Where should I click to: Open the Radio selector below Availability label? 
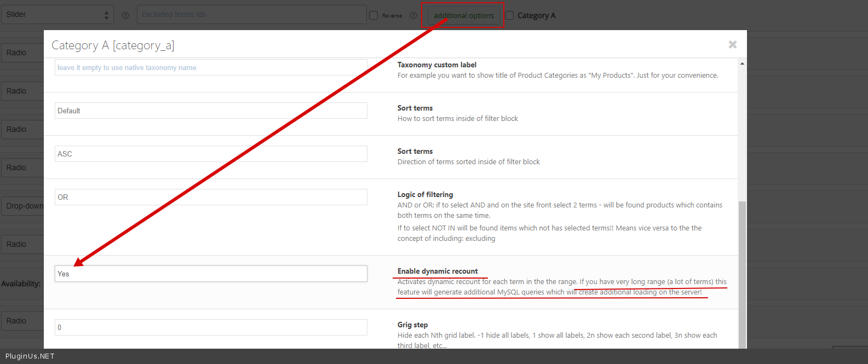click(x=22, y=321)
